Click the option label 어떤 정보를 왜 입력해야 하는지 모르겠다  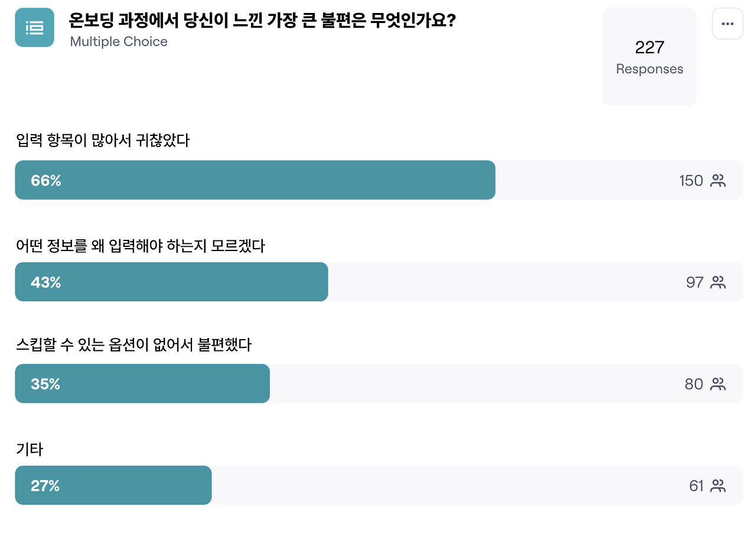point(141,246)
